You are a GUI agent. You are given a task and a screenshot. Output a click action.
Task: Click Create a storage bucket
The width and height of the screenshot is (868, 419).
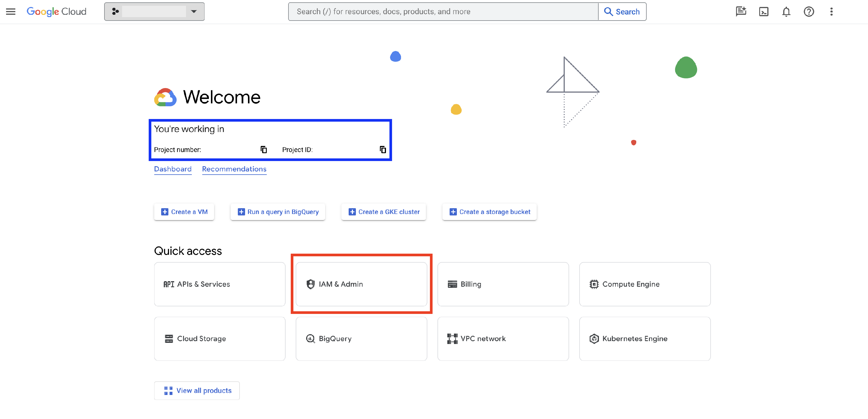coord(489,211)
